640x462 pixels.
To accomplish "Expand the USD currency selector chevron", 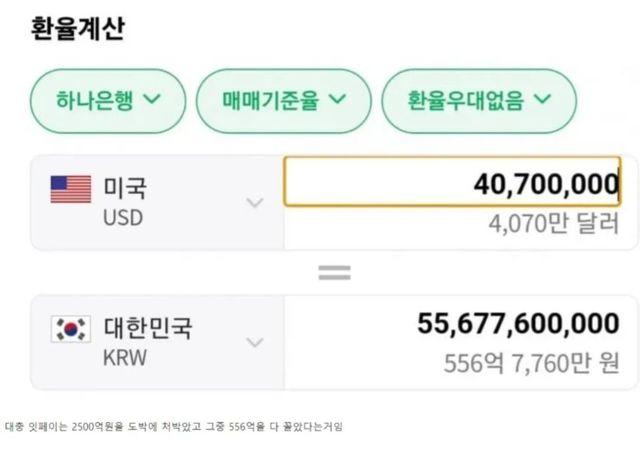I will (255, 203).
